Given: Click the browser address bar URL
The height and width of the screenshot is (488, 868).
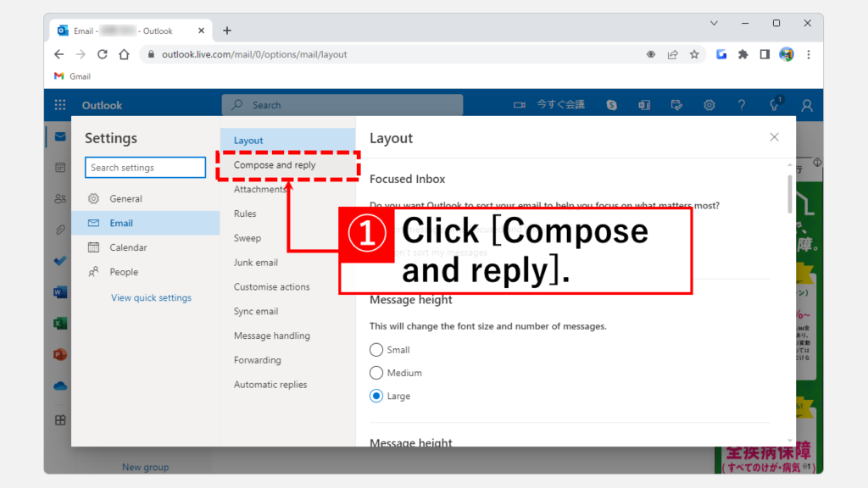Looking at the screenshot, I should coord(254,54).
